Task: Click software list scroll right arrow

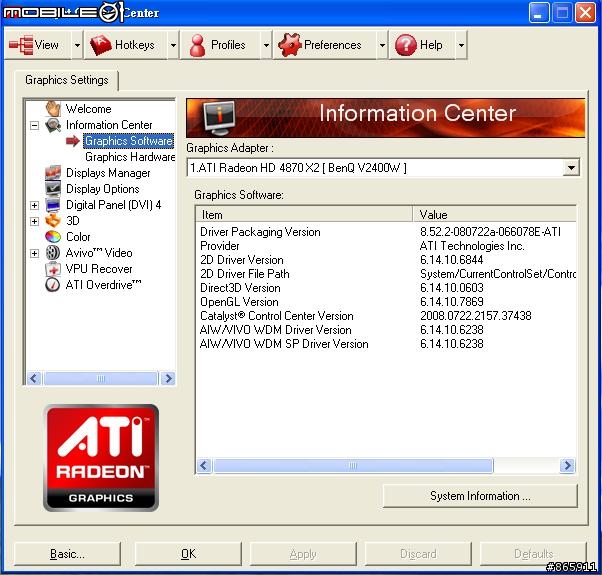Action: tap(567, 466)
